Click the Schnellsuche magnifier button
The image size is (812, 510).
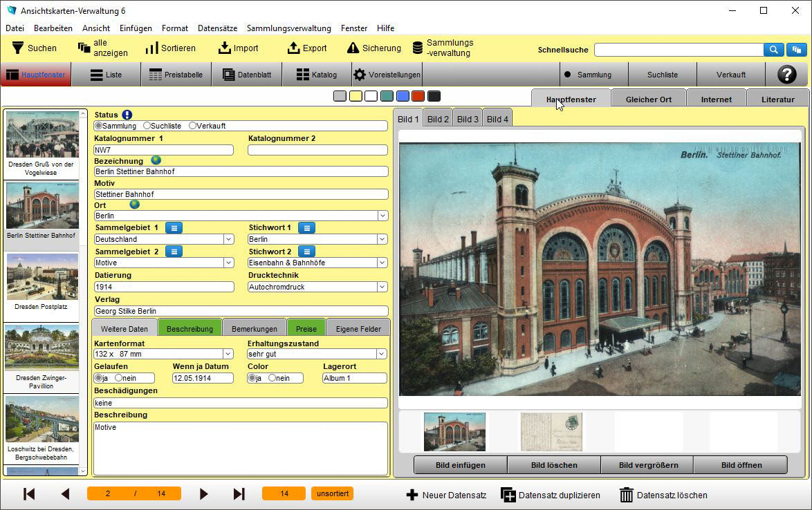click(x=773, y=50)
